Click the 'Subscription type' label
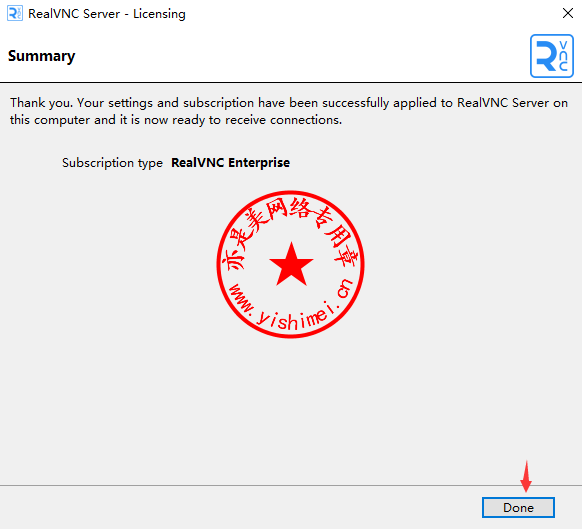Image resolution: width=582 pixels, height=529 pixels. [112, 163]
